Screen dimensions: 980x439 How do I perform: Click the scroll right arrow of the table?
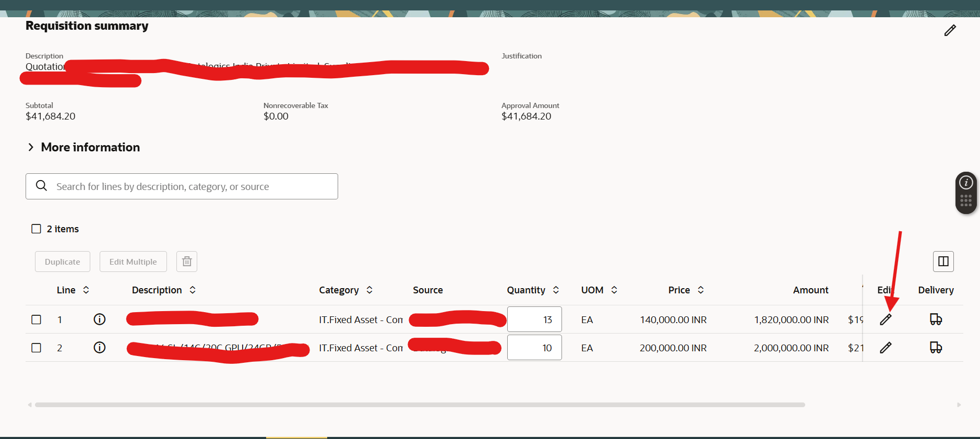(x=959, y=405)
